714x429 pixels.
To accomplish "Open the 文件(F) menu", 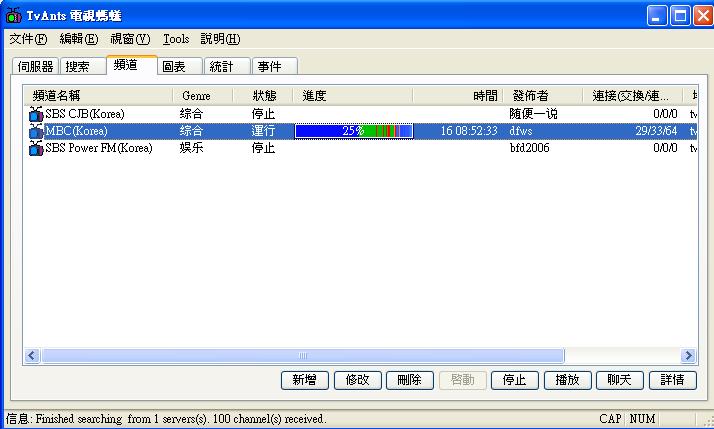I will coord(28,39).
